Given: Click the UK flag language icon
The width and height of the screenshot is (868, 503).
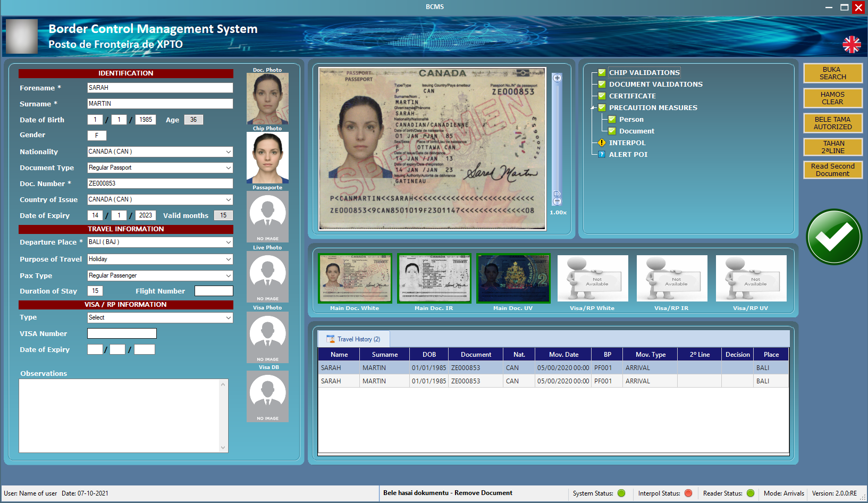Looking at the screenshot, I should pos(852,45).
